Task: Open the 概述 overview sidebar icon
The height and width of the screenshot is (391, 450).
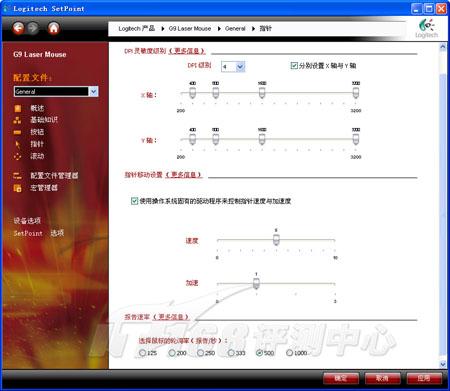Action: pyautogui.click(x=18, y=108)
